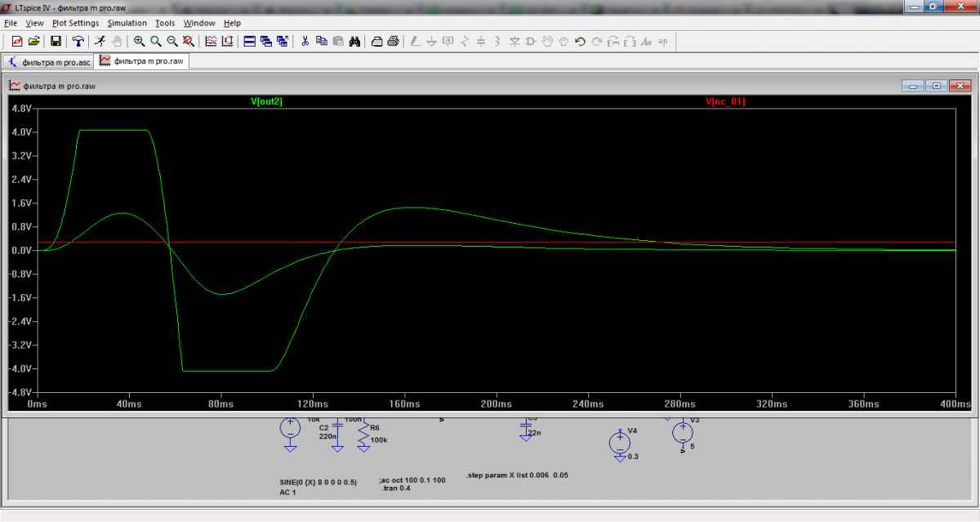Open the File menu
The width and height of the screenshot is (980, 522).
coord(11,24)
